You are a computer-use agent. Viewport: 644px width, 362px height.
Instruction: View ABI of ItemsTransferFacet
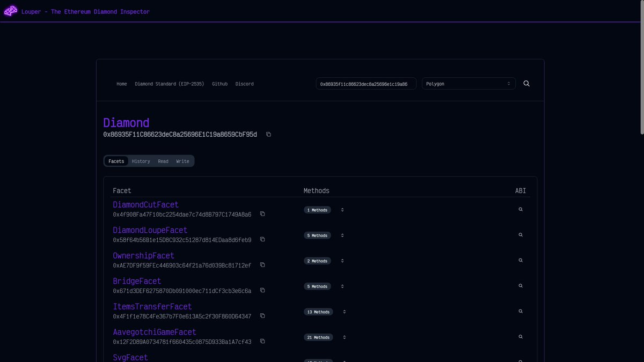[521, 312]
